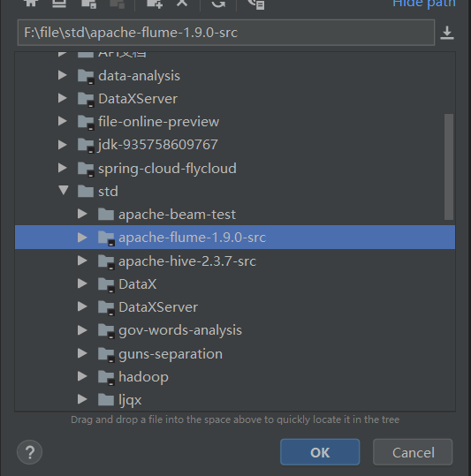Image resolution: width=471 pixels, height=476 pixels.
Task: Click the Hide path link
Action: [424, 3]
